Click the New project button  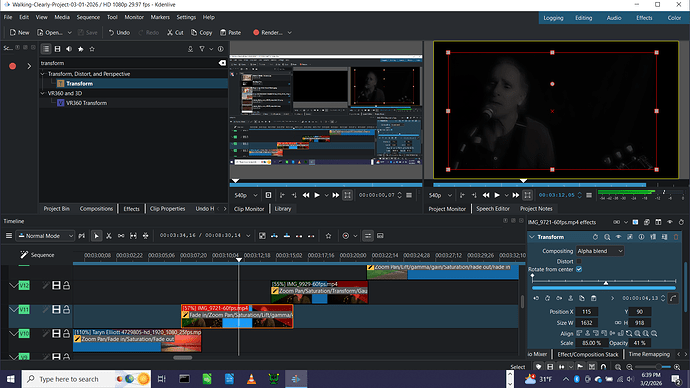tap(19, 33)
